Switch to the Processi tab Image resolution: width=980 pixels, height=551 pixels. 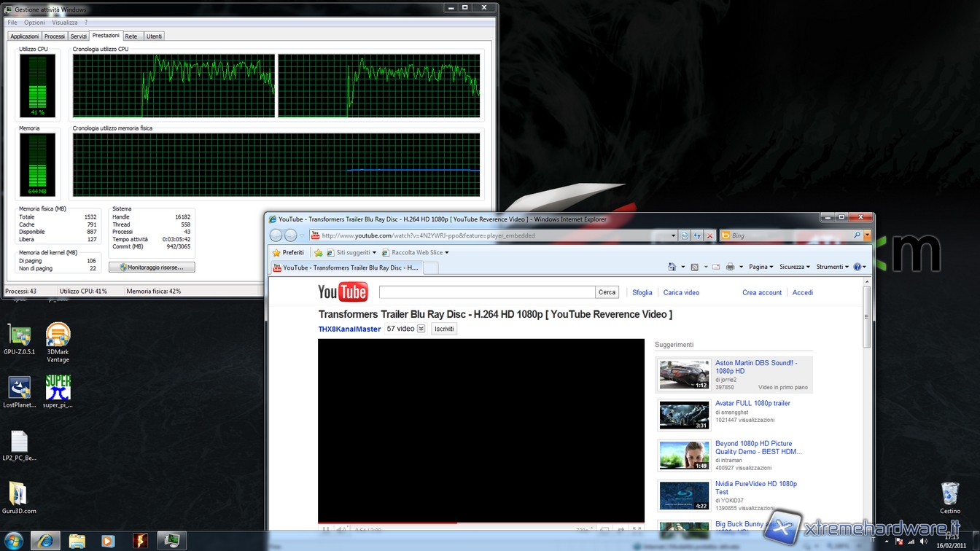(x=54, y=36)
